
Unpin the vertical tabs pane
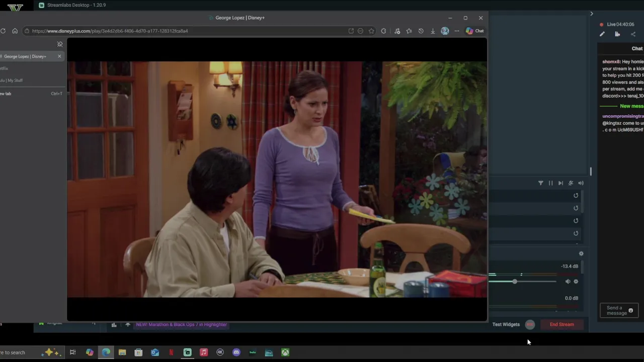point(60,44)
